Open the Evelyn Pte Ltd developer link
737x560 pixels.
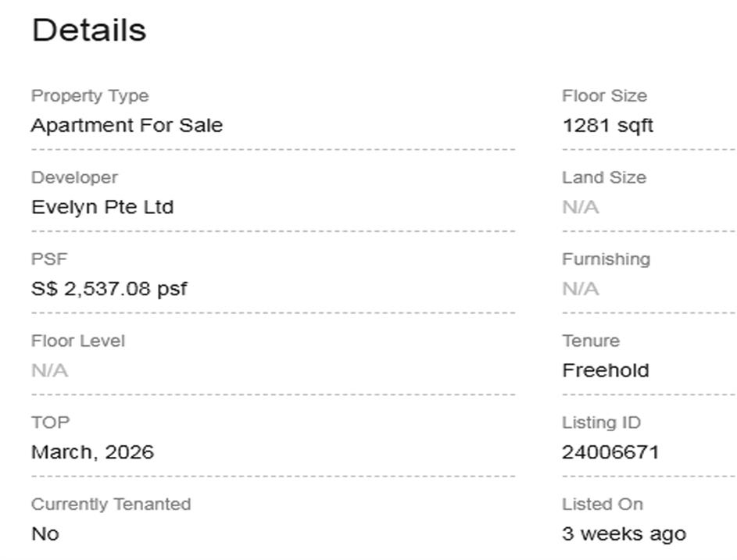coord(102,208)
